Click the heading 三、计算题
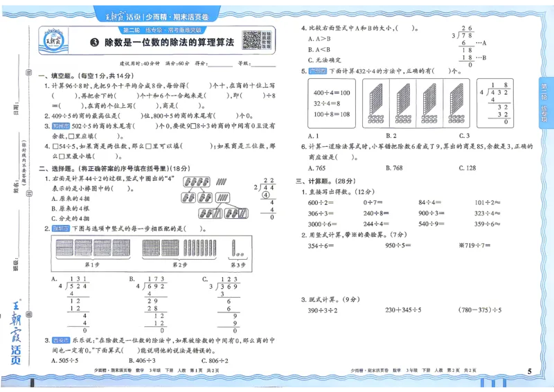The width and height of the screenshot is (554, 392). [x=314, y=181]
